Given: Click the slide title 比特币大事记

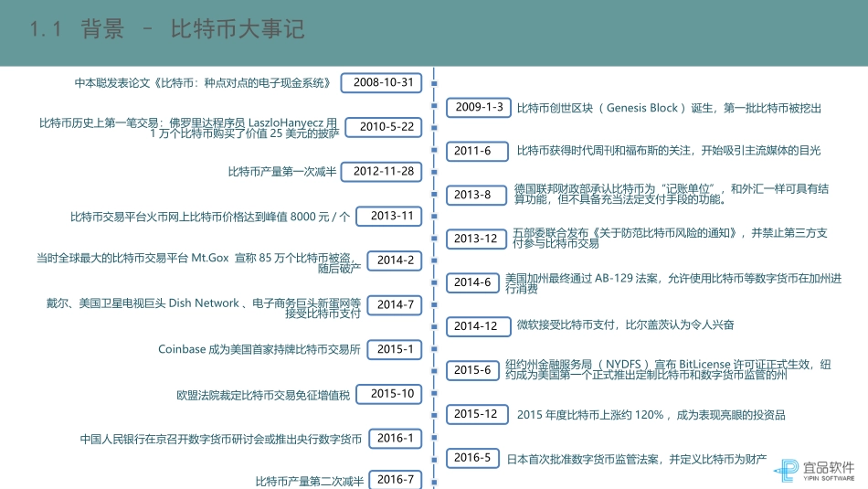Looking at the screenshot, I should click(x=238, y=29).
